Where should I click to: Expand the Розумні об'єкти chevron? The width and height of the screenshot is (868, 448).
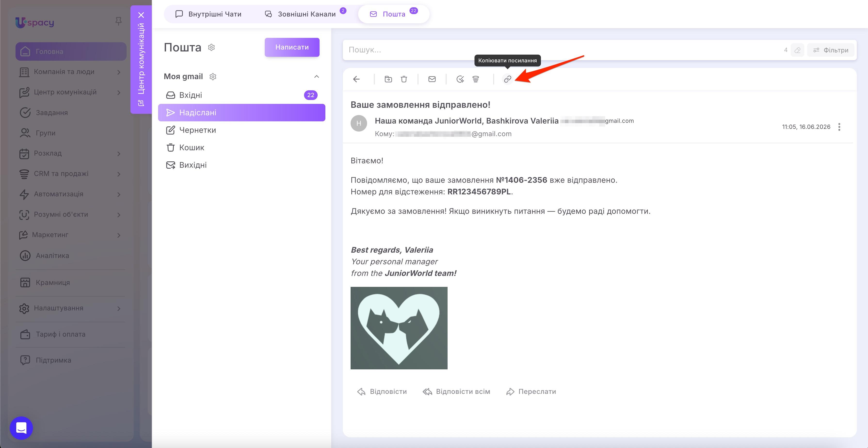tap(119, 215)
